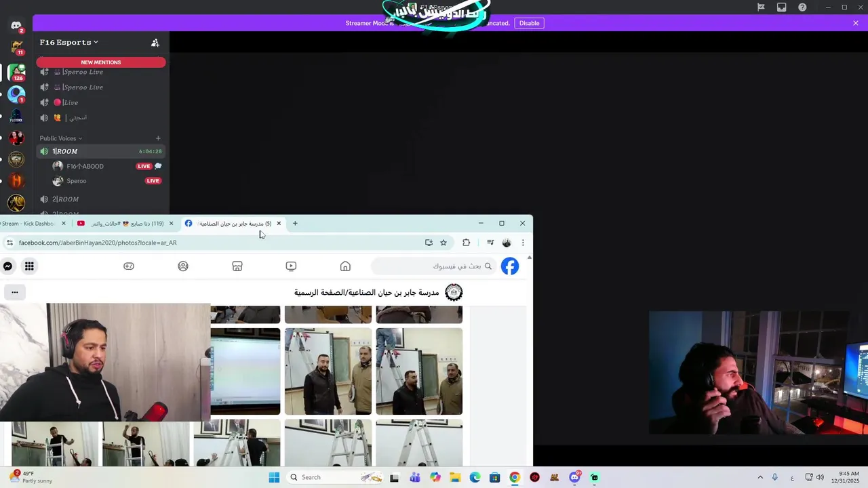
Task: Open the Discord inbox icon in title bar
Action: point(782,7)
